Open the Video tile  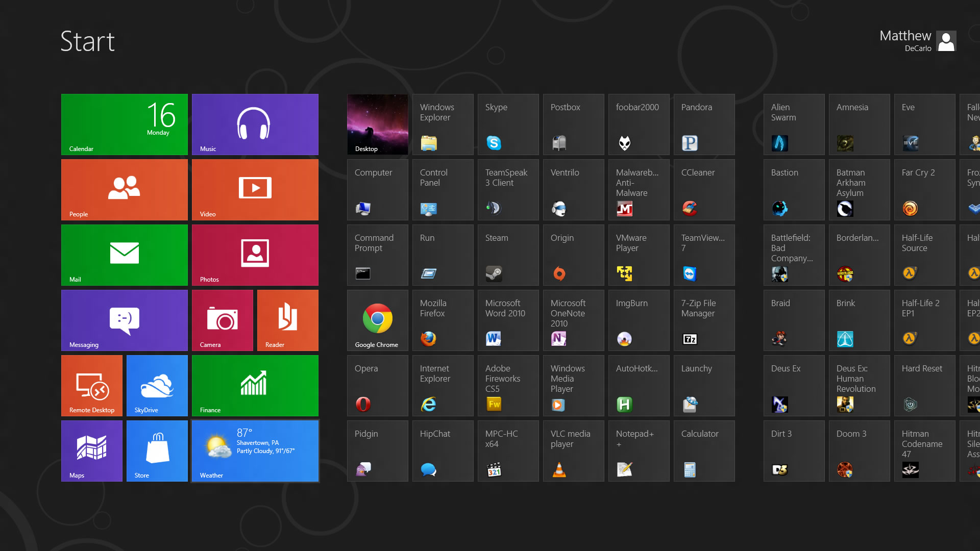[x=255, y=190]
